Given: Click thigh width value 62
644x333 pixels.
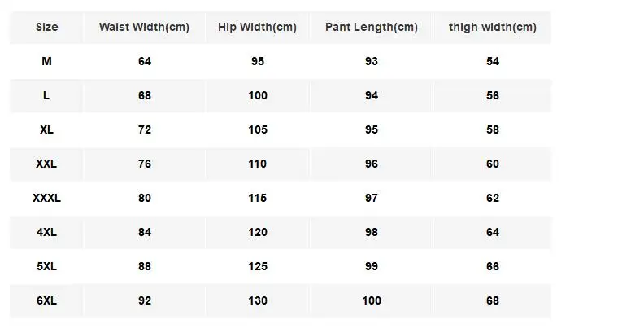Looking at the screenshot, I should (492, 198).
